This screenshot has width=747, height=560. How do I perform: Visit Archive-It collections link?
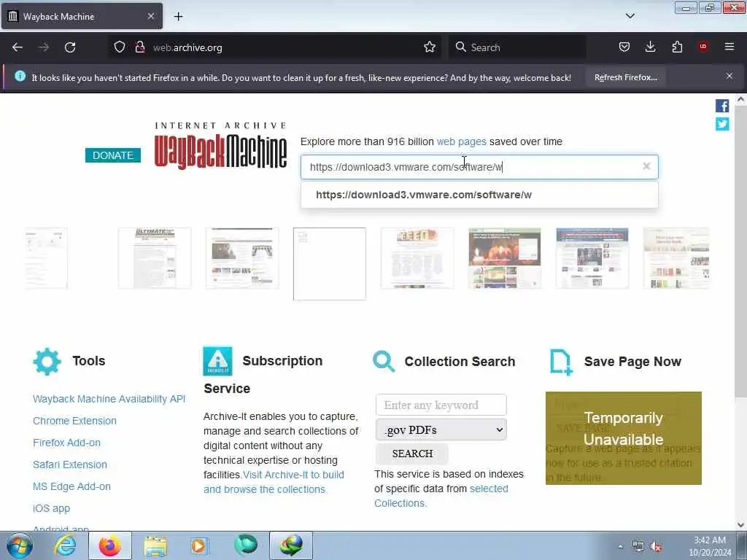coord(274,482)
